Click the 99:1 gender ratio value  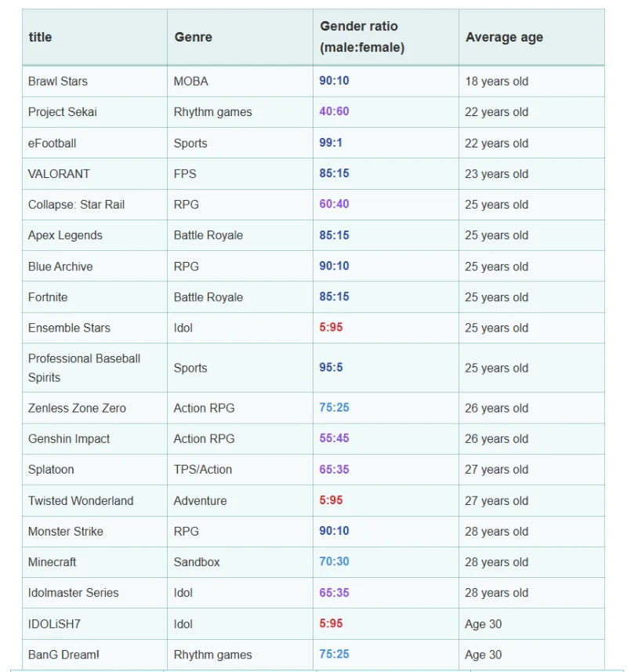331,143
